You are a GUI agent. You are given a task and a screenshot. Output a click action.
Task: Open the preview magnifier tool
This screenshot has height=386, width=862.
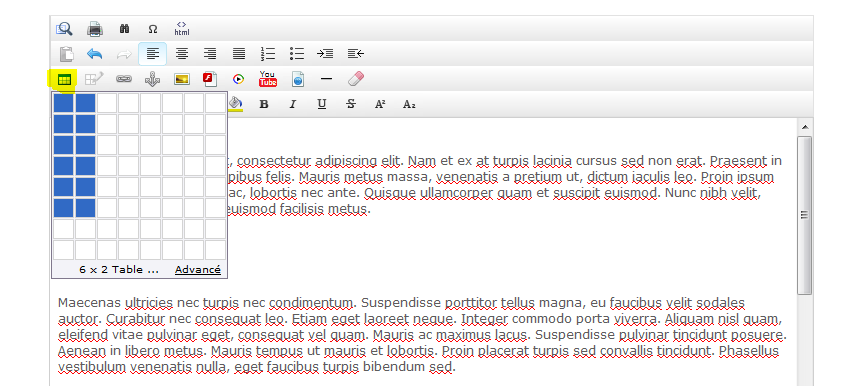point(64,29)
